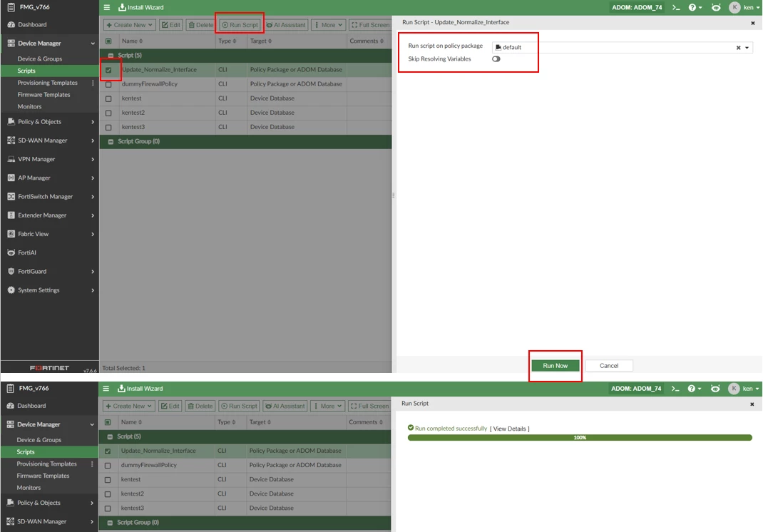
Task: Click Full Screen in the top screenshot toolbar
Action: 370,25
